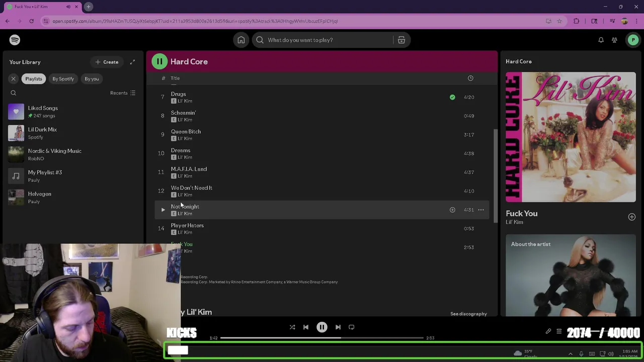Click the Hard Core now playing header
This screenshot has width=644, height=362.
coord(519,61)
